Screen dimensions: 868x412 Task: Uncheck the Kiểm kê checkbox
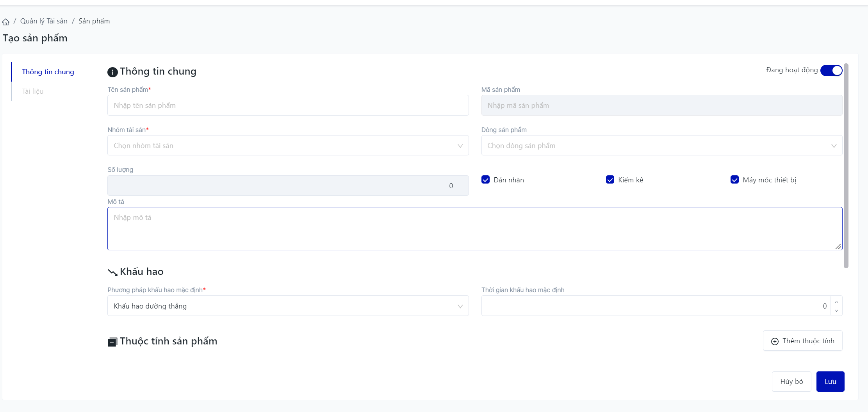click(610, 180)
